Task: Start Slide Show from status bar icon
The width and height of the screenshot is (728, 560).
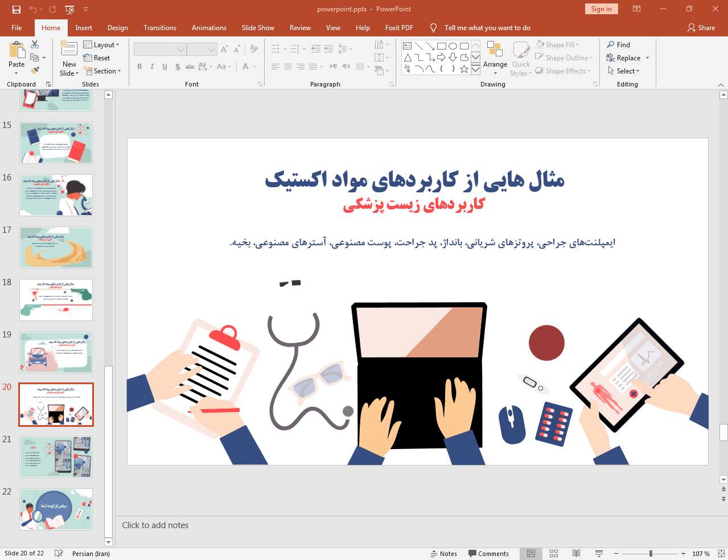Action: (599, 554)
